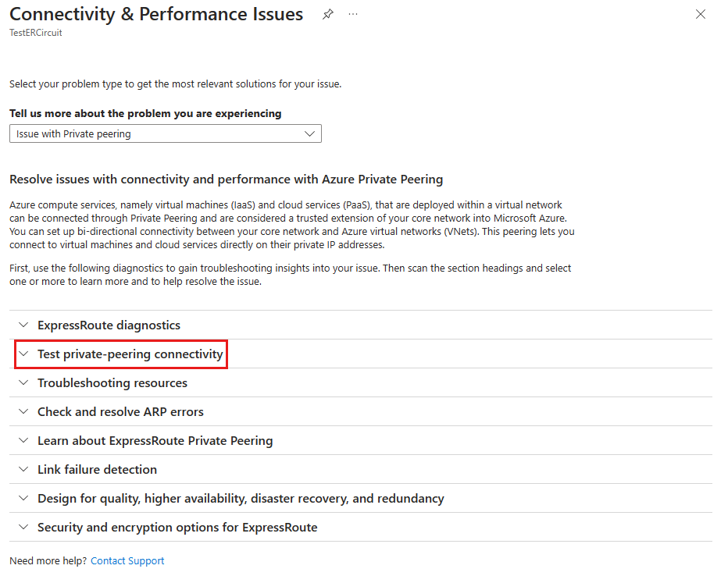Click the Troubleshooting resources chevron icon
728x576 pixels.
coord(23,382)
